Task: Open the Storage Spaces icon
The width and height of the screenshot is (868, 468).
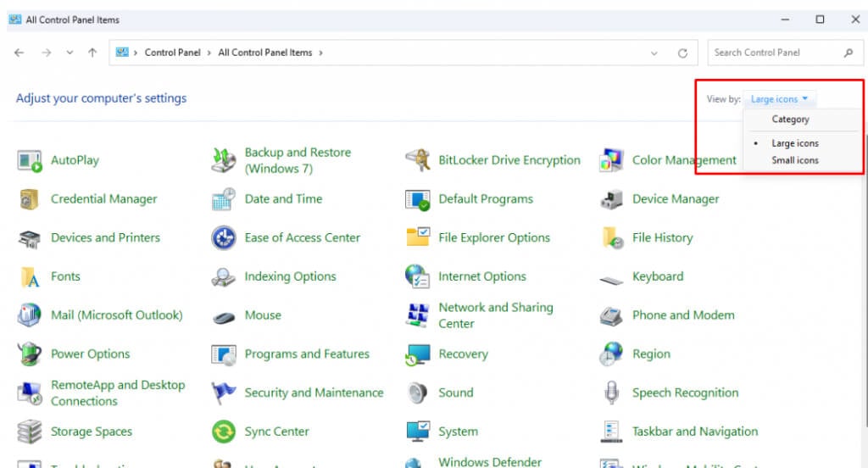Action: [x=30, y=432]
